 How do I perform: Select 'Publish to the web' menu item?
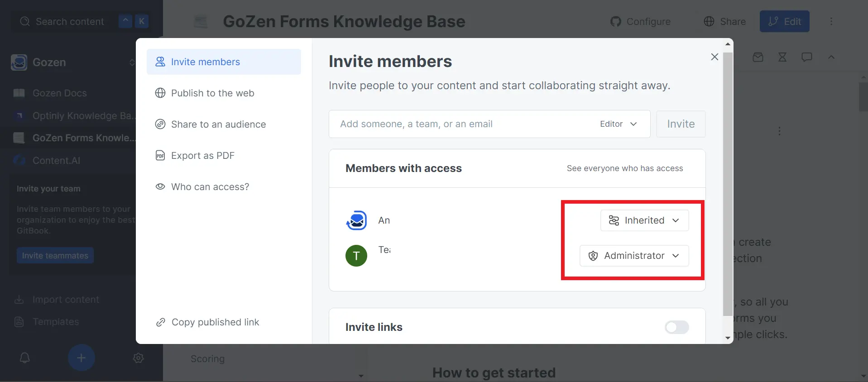click(x=213, y=93)
